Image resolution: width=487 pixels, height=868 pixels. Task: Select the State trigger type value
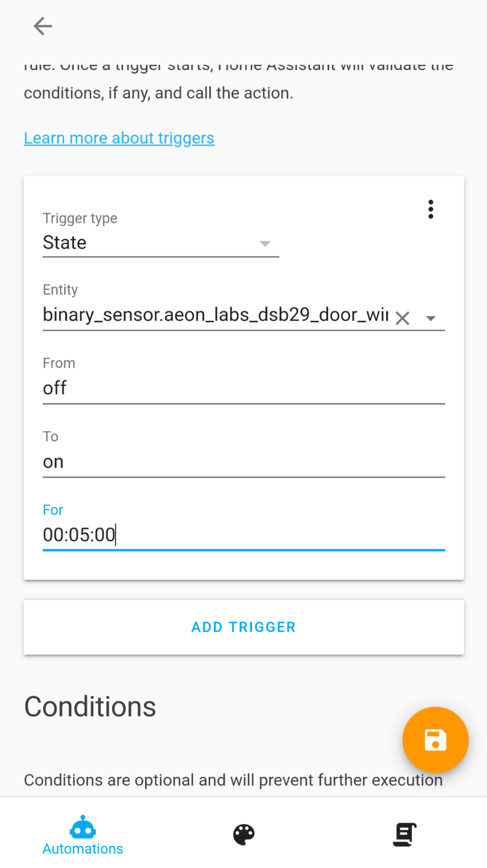click(x=65, y=243)
